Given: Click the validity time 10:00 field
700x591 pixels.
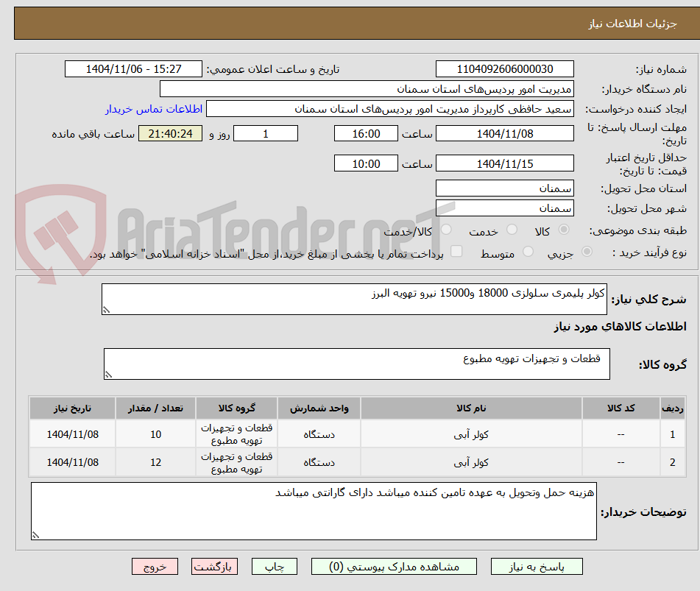Looking at the screenshot, I should tap(366, 163).
